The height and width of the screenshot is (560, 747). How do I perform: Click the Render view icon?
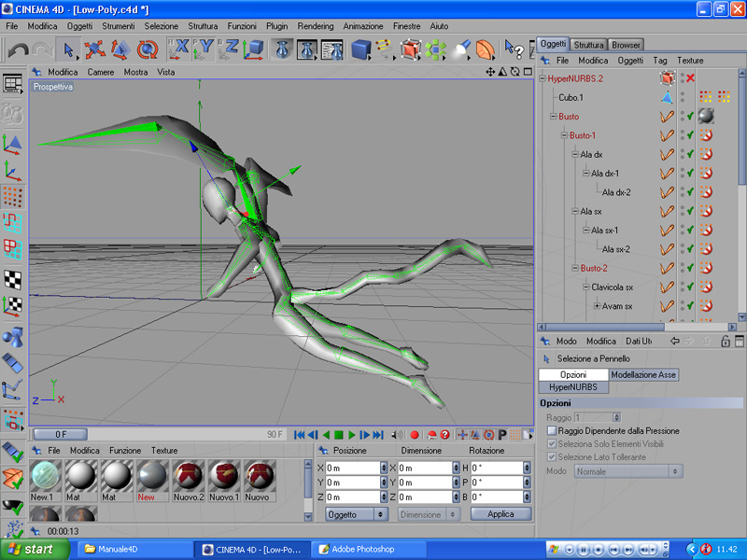click(282, 49)
